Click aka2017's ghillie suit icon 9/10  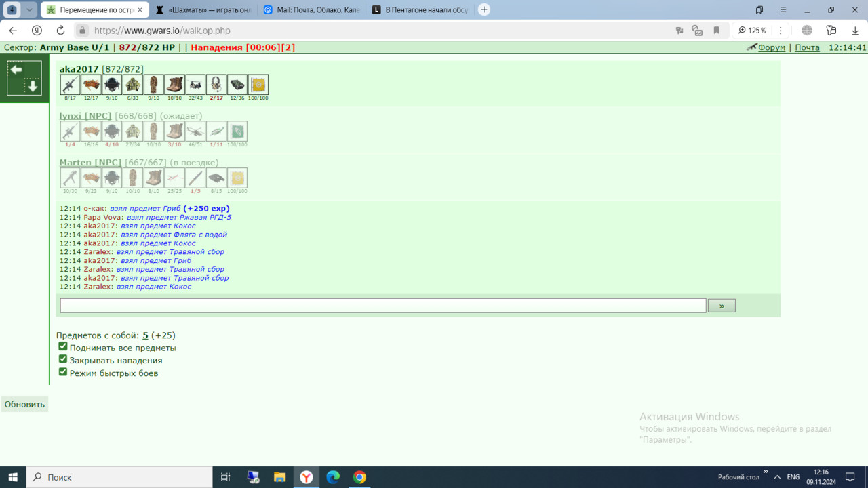pos(154,85)
